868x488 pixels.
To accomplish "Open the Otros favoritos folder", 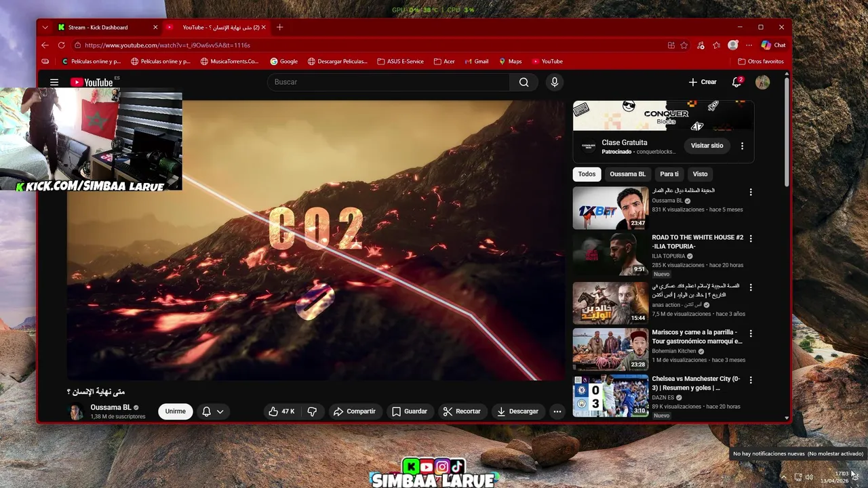I will [761, 61].
